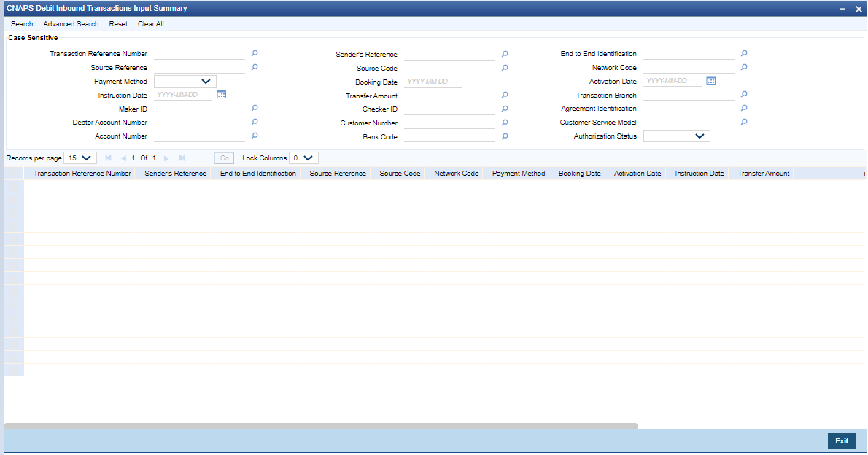Open Advanced Search
Viewport: 868px width, 455px height.
coord(71,24)
